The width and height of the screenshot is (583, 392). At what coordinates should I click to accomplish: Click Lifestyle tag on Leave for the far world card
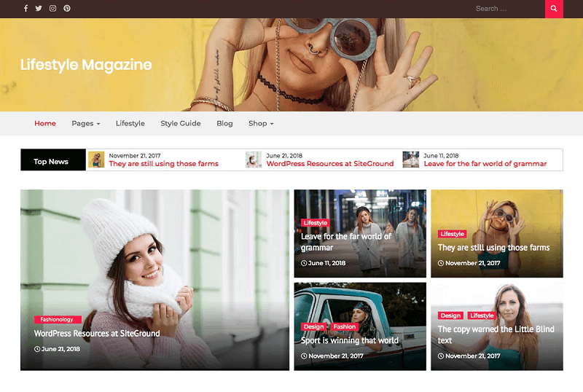[x=316, y=223]
